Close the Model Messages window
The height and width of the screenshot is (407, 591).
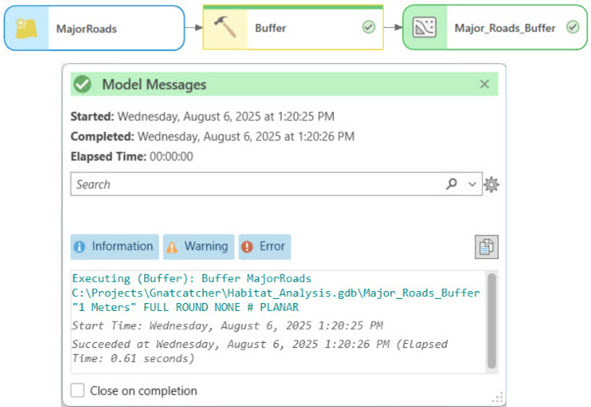(484, 84)
